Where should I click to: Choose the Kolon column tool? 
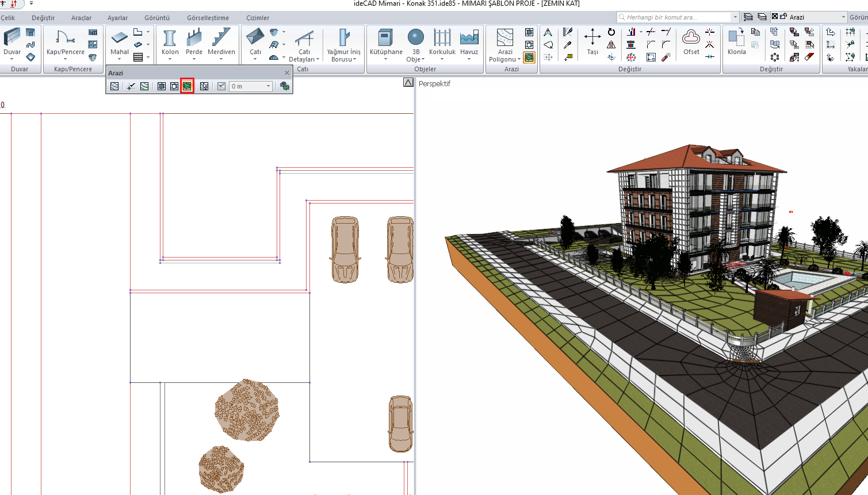pos(170,43)
